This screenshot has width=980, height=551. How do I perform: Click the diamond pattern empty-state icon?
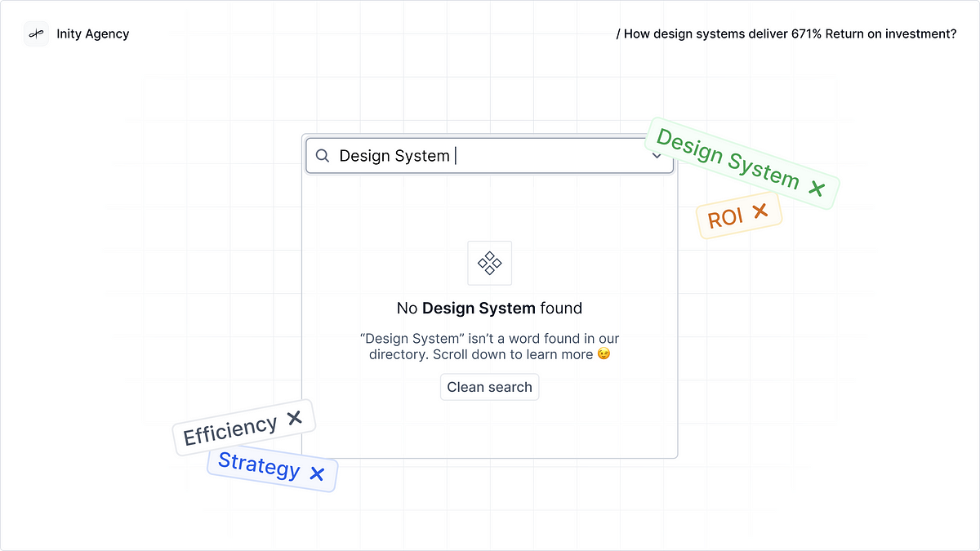(489, 263)
